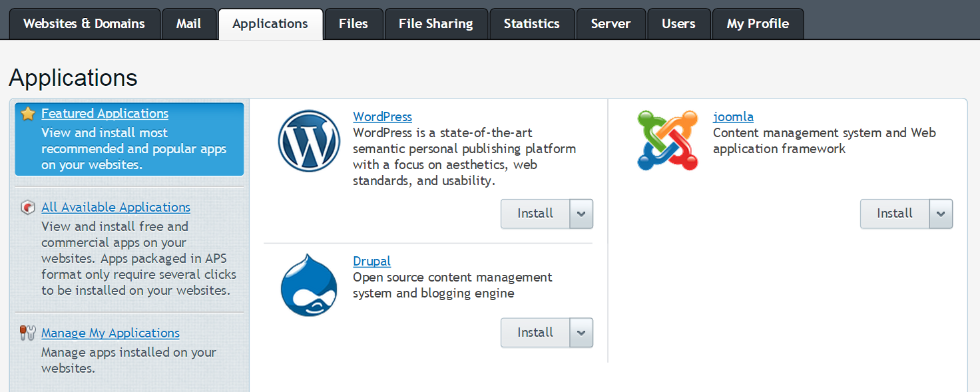Follow the Manage My Applications link
980x392 pixels.
[x=111, y=333]
